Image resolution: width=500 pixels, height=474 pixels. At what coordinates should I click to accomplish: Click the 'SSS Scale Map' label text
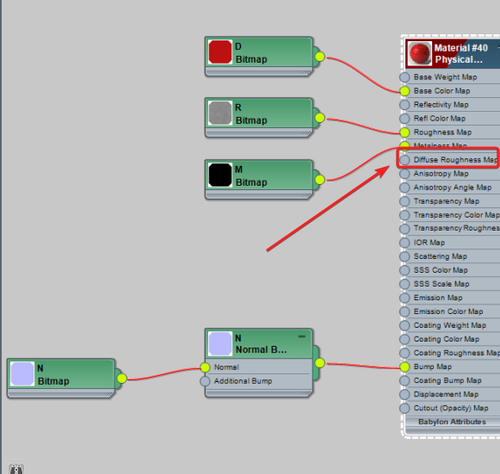pos(441,284)
